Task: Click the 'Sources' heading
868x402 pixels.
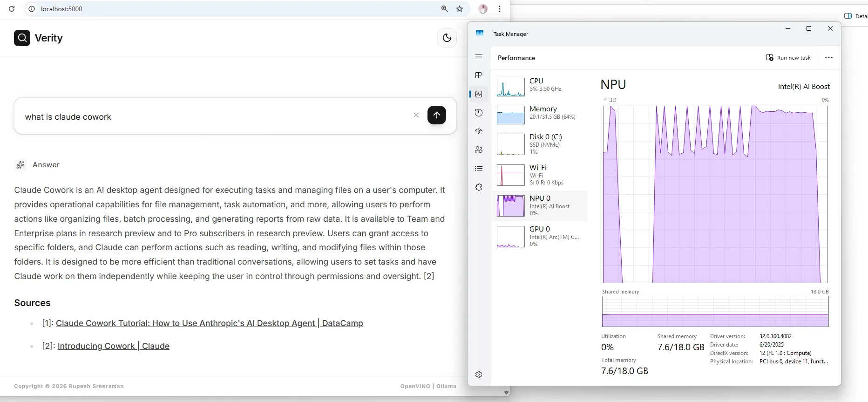Action: pos(32,303)
